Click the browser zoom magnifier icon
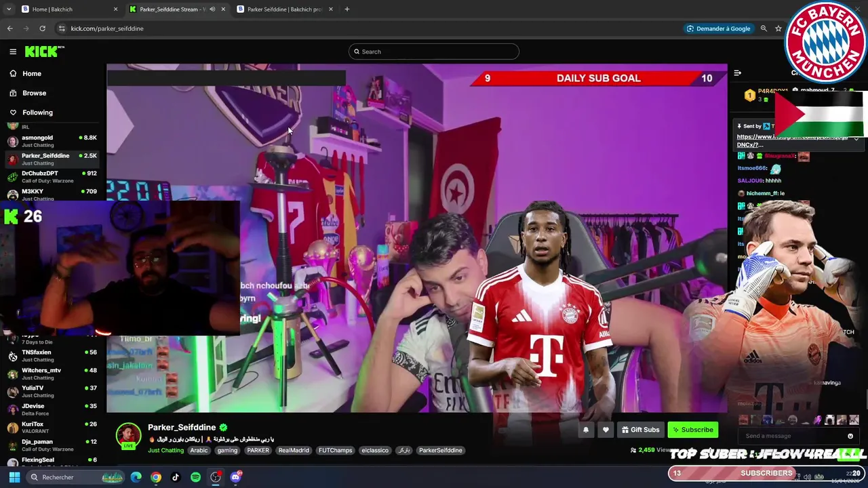868x488 pixels. pos(764,28)
